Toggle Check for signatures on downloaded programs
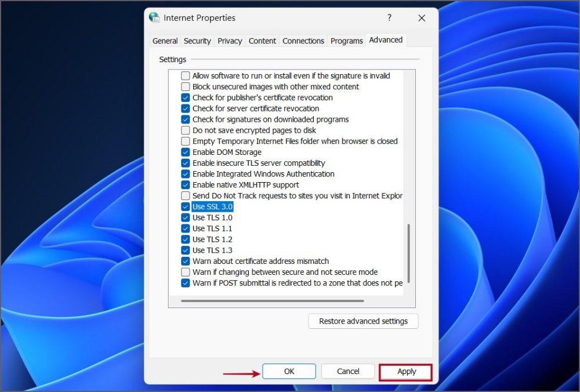This screenshot has height=392, width=580. click(x=186, y=119)
